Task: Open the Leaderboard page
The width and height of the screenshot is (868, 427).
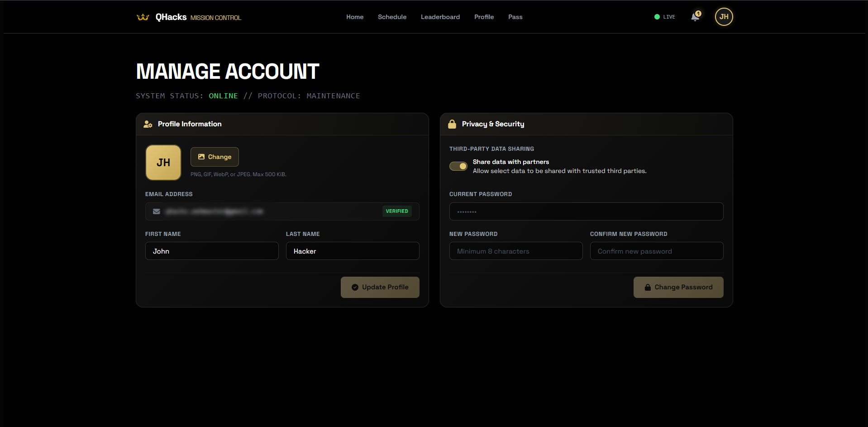Action: click(439, 17)
